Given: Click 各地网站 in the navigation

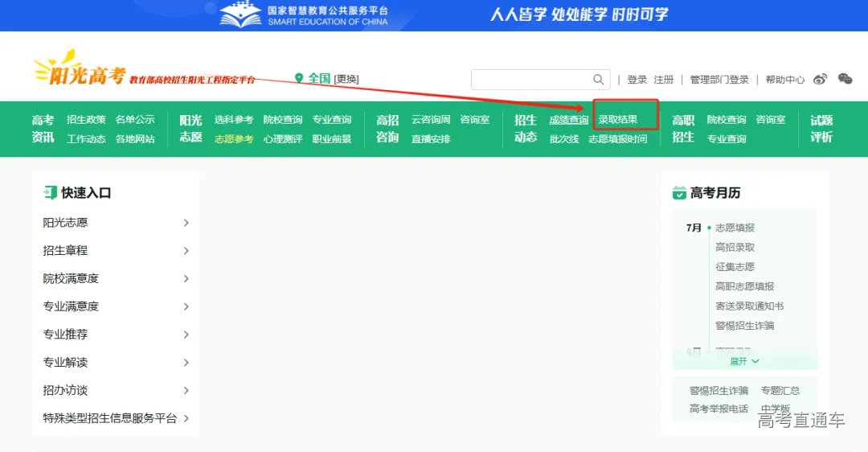Looking at the screenshot, I should click(135, 139).
